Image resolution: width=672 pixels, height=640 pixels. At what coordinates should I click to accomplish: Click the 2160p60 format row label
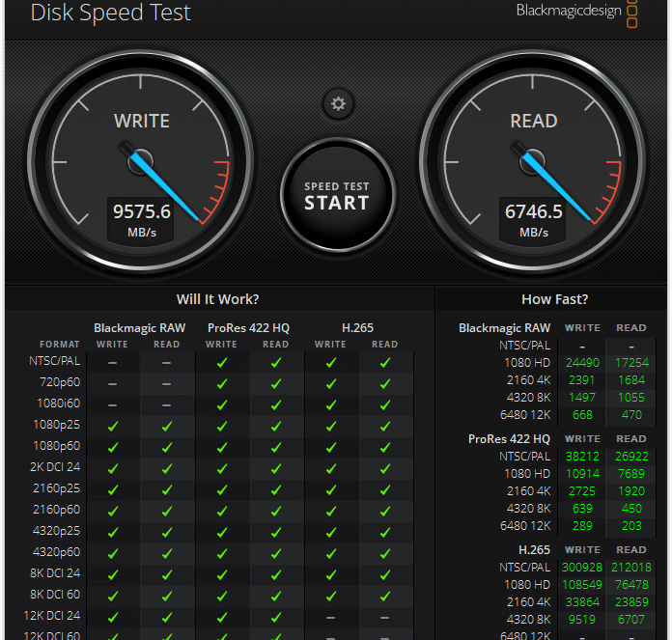click(57, 510)
